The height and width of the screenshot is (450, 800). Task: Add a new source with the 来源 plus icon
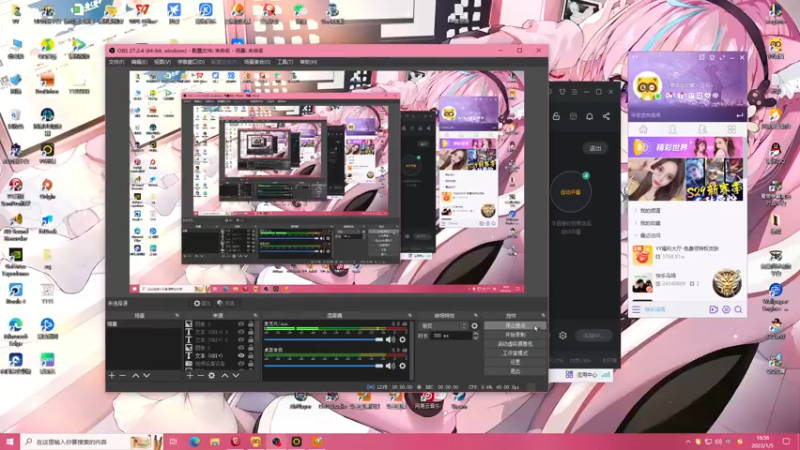pos(190,376)
